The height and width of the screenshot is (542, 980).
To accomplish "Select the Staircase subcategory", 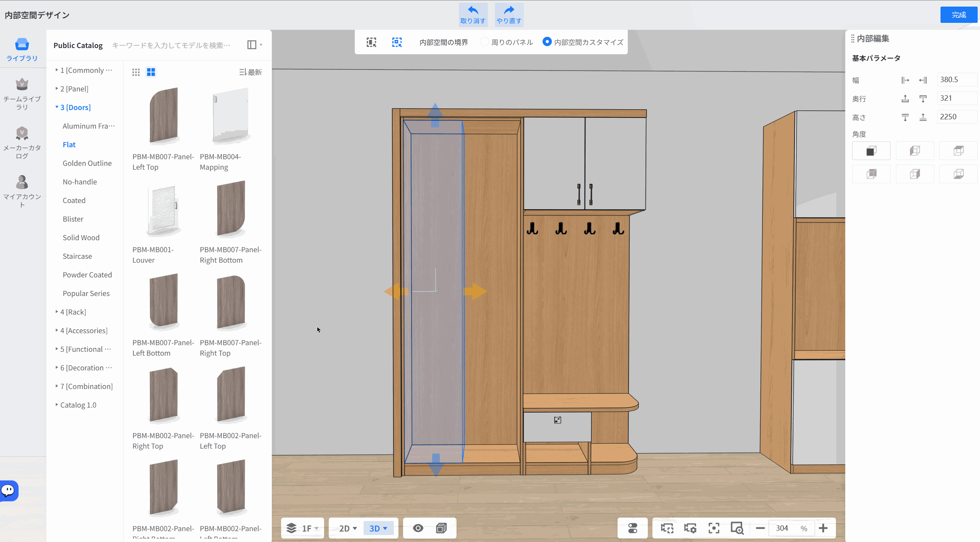I will point(77,256).
